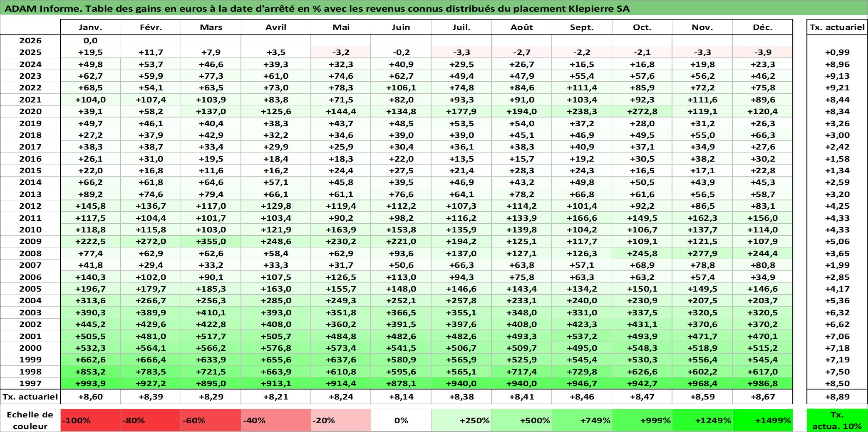Click the 'Tx. actua. 10%' green cell
This screenshot has height=432, width=868.
(837, 420)
